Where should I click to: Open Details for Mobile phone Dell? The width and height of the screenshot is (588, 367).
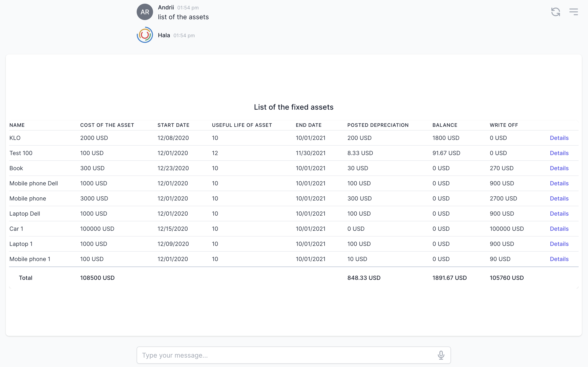559,183
